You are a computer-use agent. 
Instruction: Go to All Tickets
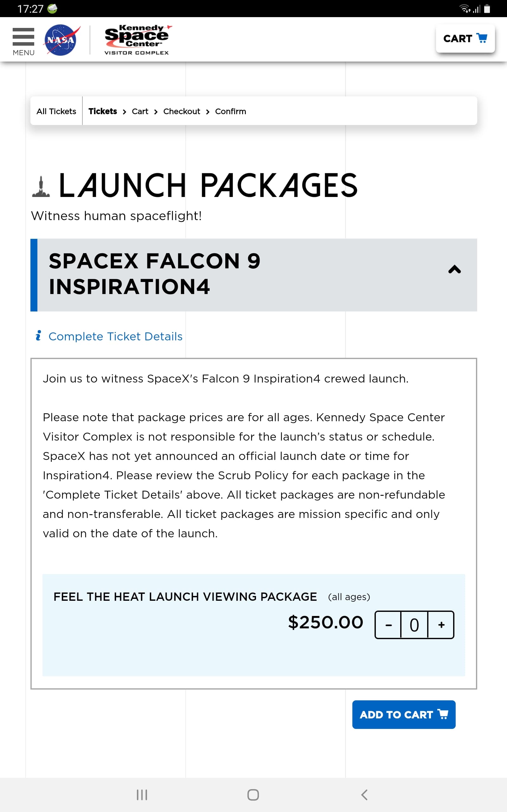(x=56, y=111)
